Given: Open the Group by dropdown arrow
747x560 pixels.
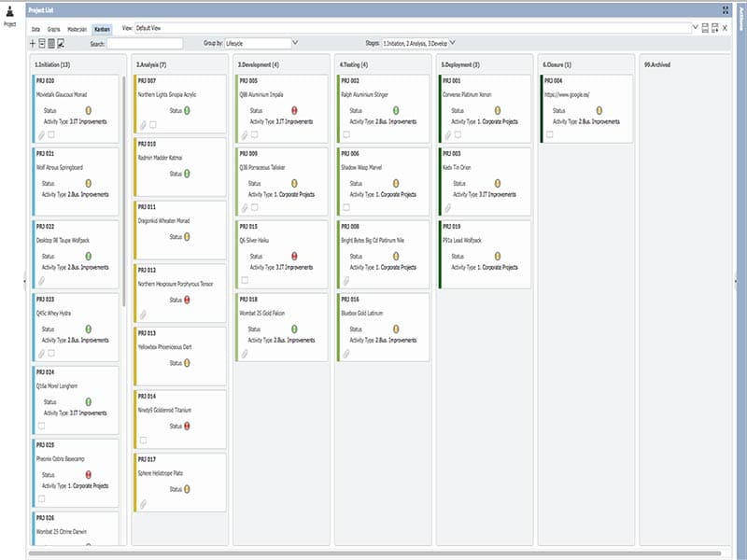Looking at the screenshot, I should 295,43.
